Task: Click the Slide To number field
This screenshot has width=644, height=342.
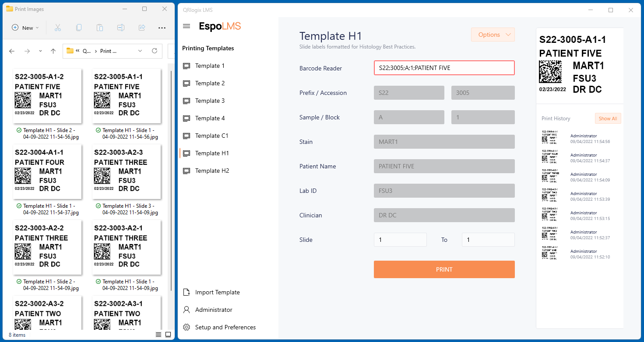Action: point(488,240)
